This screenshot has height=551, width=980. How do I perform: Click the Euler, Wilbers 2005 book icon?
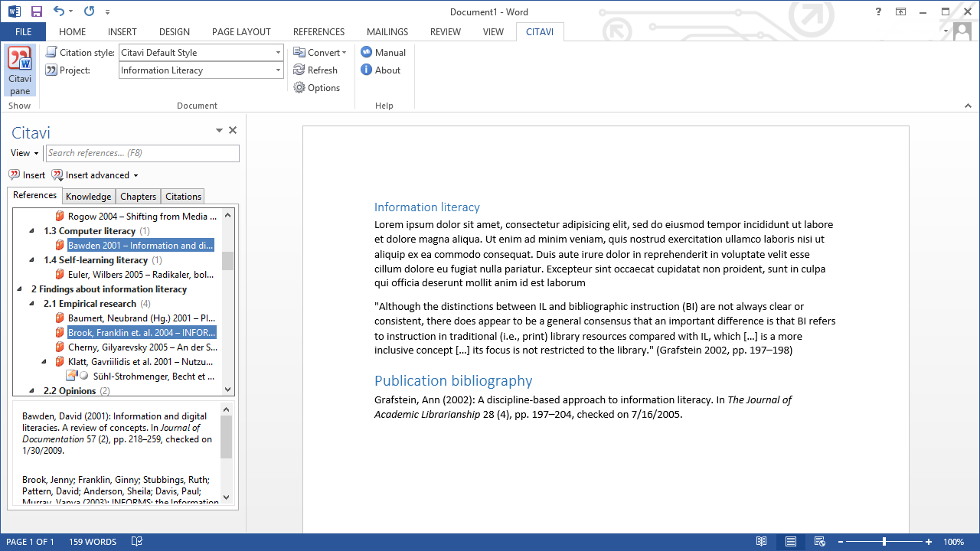coord(60,275)
